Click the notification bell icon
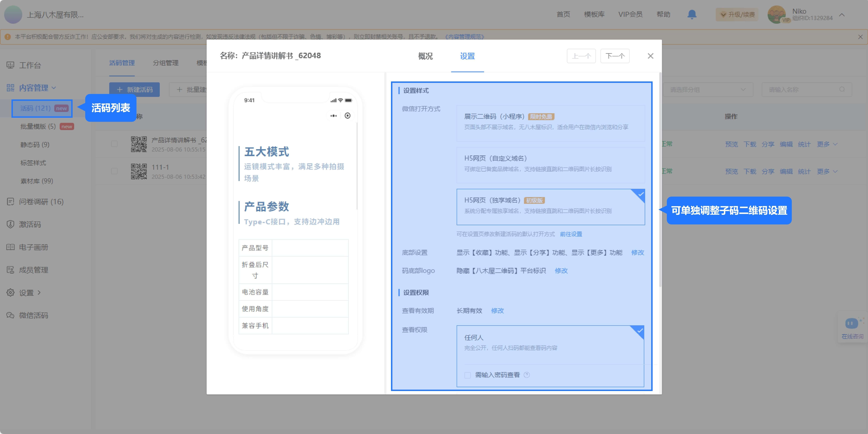 point(692,14)
